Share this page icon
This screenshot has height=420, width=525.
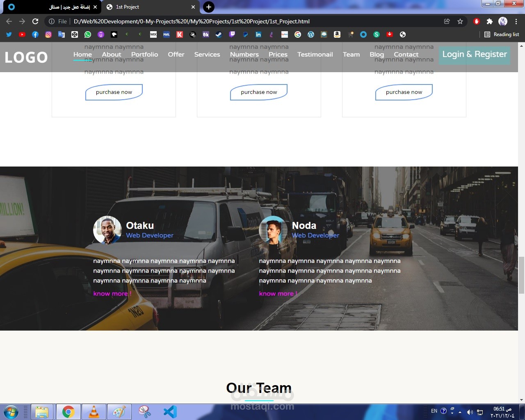pos(447,21)
